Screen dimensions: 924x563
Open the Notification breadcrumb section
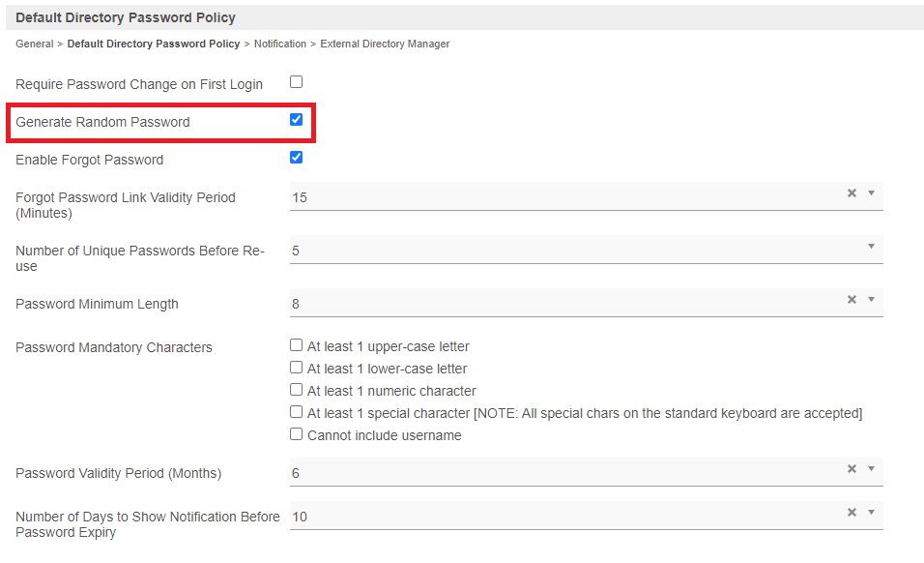[x=279, y=44]
